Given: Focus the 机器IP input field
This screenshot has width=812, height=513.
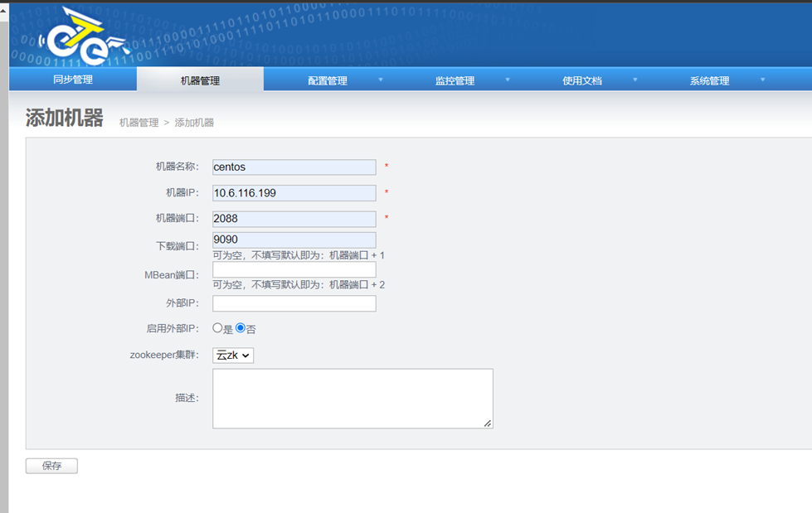Looking at the screenshot, I should [x=294, y=193].
